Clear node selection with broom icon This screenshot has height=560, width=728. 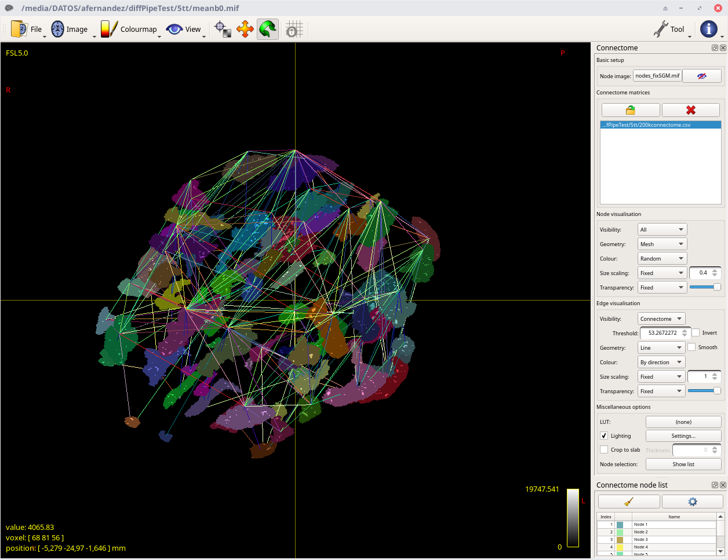point(629,502)
